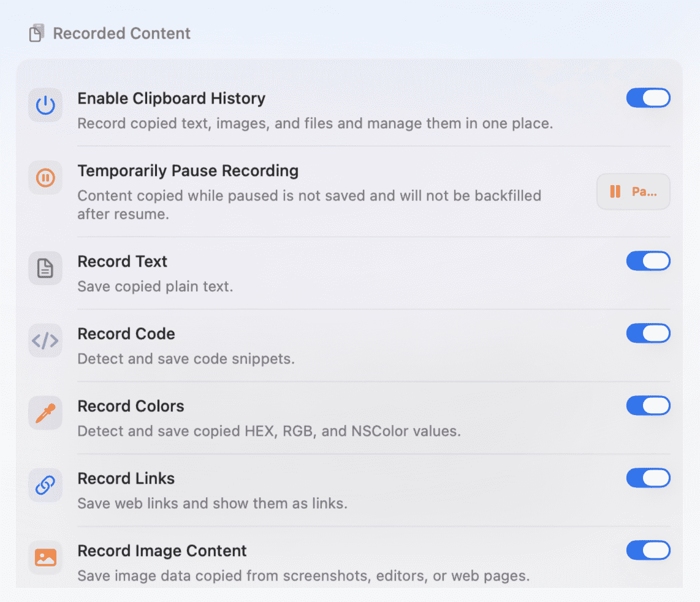Viewport: 700px width, 602px height.
Task: Click the Recorded Content header clipboard icon
Action: click(x=37, y=33)
